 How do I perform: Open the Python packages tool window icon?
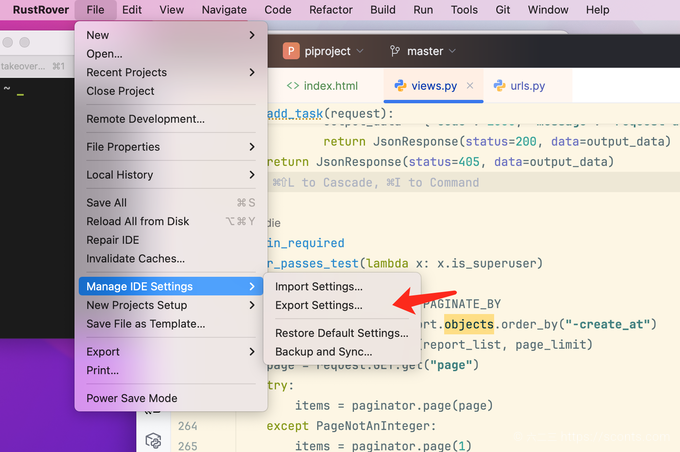[x=153, y=440]
